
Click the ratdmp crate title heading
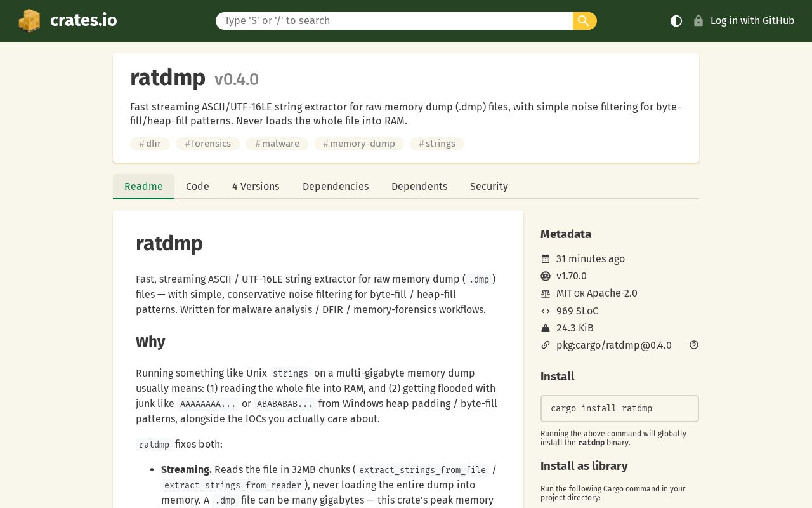tap(168, 77)
